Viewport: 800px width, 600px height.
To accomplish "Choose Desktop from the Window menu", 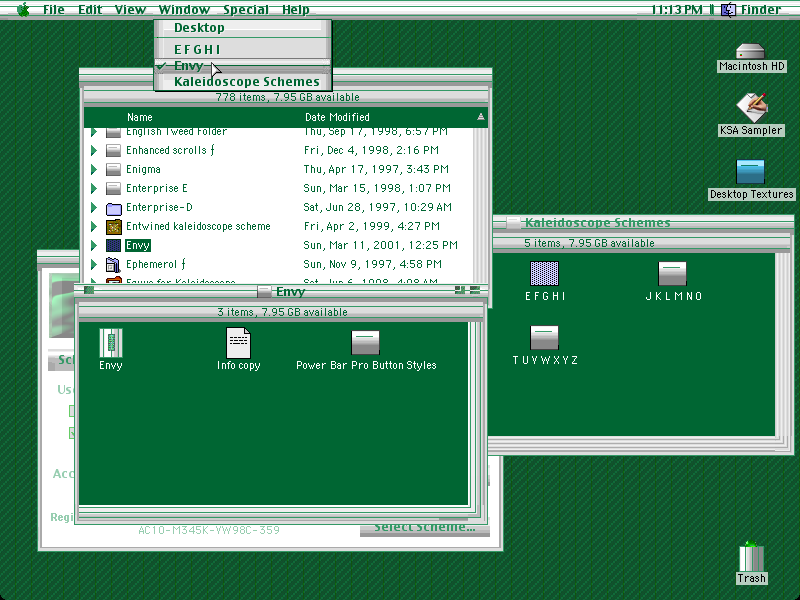I will pyautogui.click(x=243, y=28).
